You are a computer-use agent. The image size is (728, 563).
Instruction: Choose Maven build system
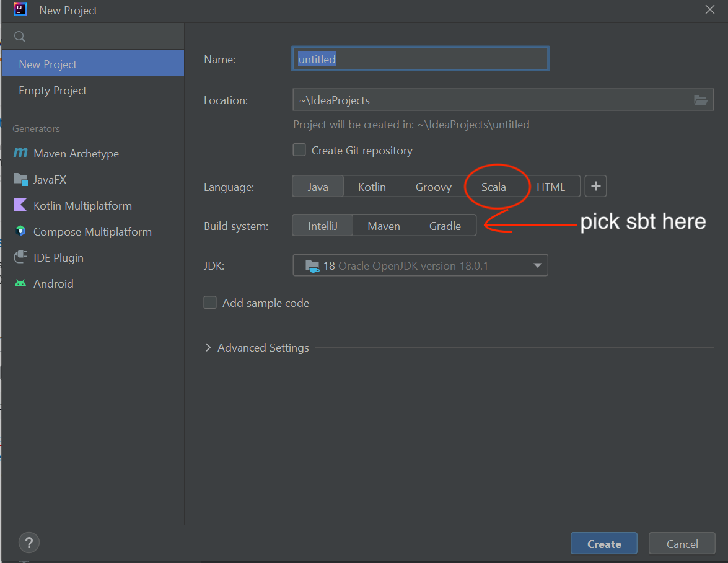[x=384, y=226]
